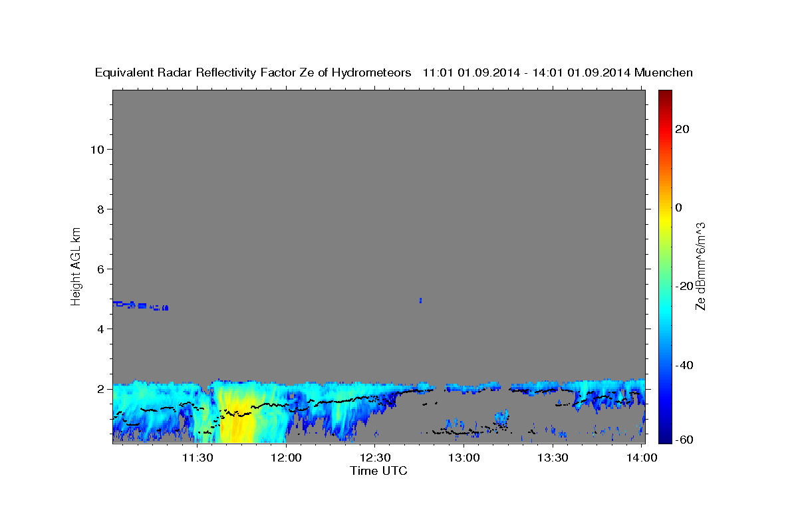Click the colorbar tick label 0

tap(679, 207)
